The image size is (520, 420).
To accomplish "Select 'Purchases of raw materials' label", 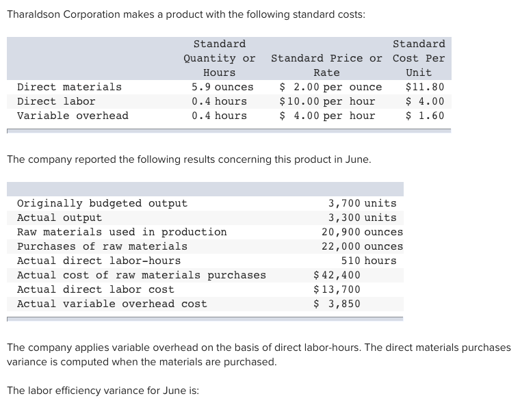I will coord(102,246).
